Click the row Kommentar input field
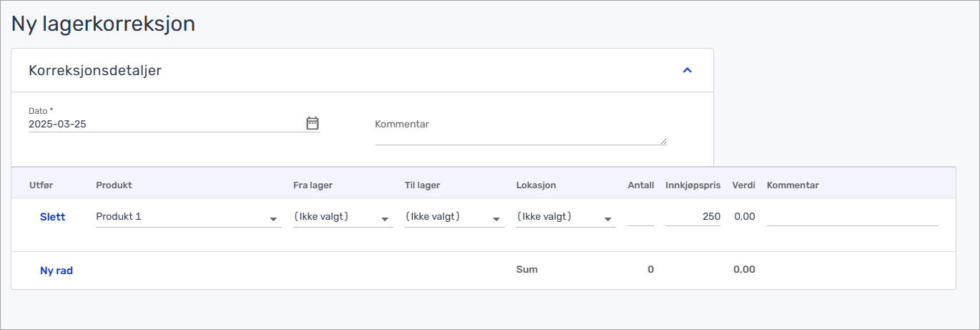 coord(853,217)
